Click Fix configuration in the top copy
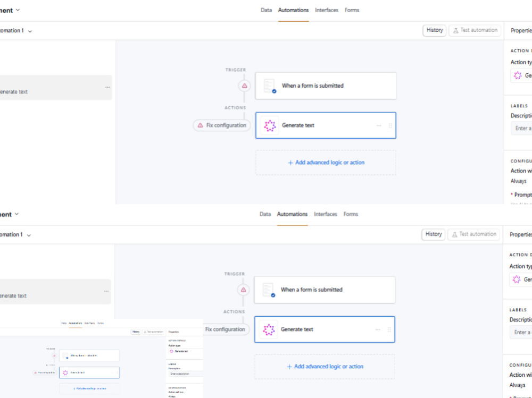 (x=222, y=125)
